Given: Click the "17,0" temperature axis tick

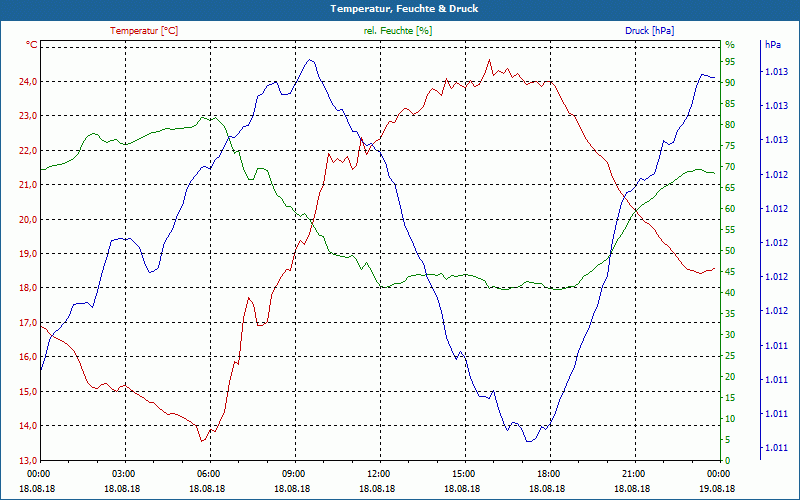Looking at the screenshot, I should point(28,322).
